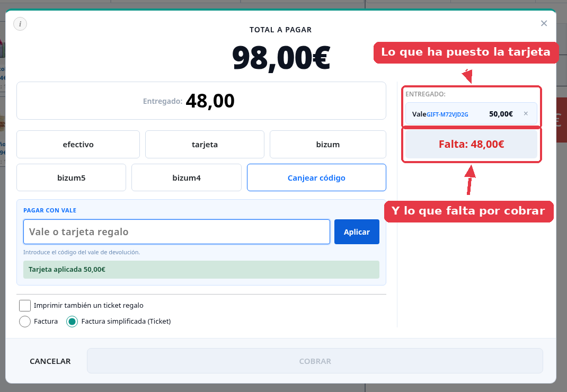Click the TOTAL A PAGAR heading
The width and height of the screenshot is (567, 392).
coord(281,30)
